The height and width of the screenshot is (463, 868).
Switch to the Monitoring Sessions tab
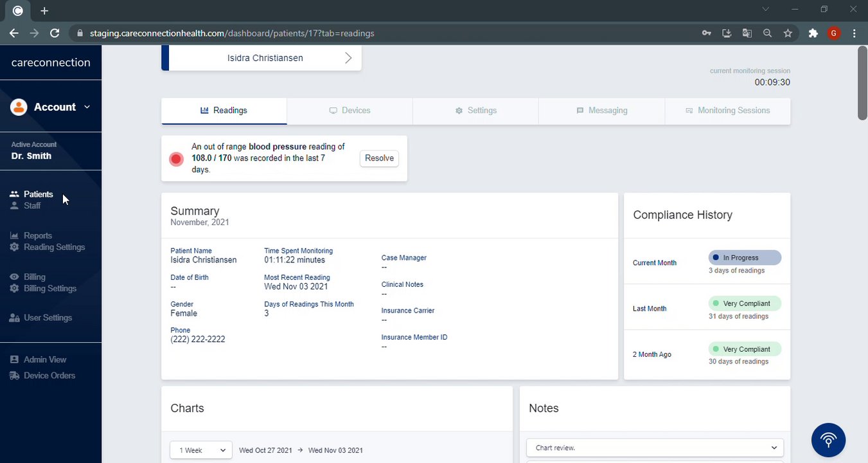coord(727,111)
